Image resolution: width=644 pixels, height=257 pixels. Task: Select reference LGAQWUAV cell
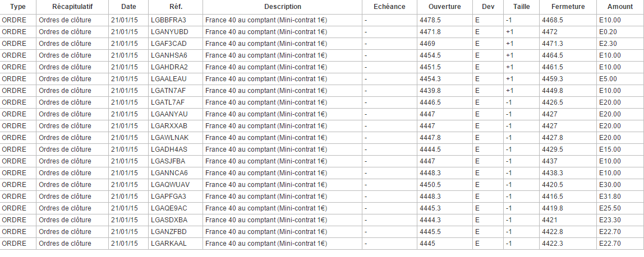(170, 184)
